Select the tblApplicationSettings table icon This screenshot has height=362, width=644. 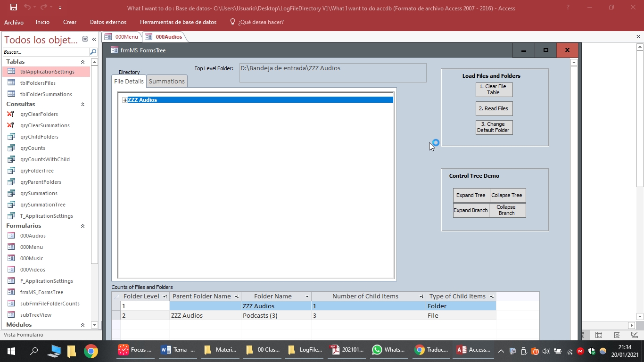point(11,72)
